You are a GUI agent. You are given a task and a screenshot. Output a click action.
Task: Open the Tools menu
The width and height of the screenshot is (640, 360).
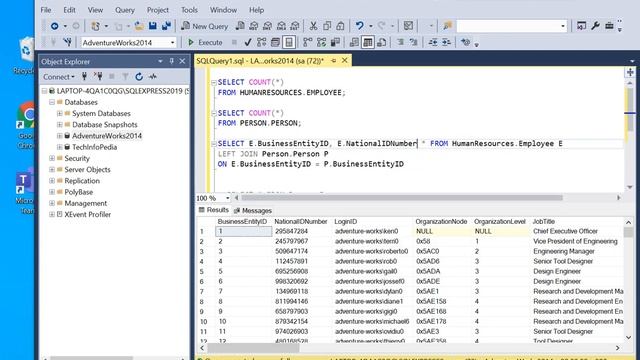click(189, 10)
